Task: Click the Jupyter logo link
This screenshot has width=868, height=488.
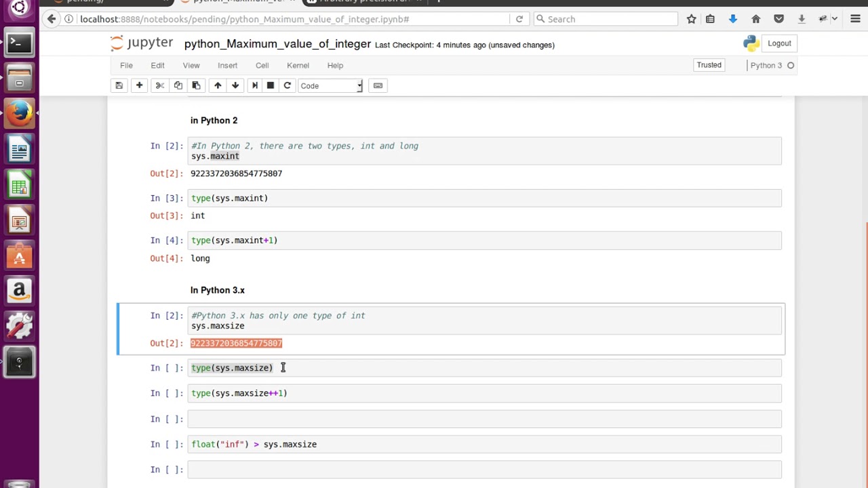Action: [142, 43]
